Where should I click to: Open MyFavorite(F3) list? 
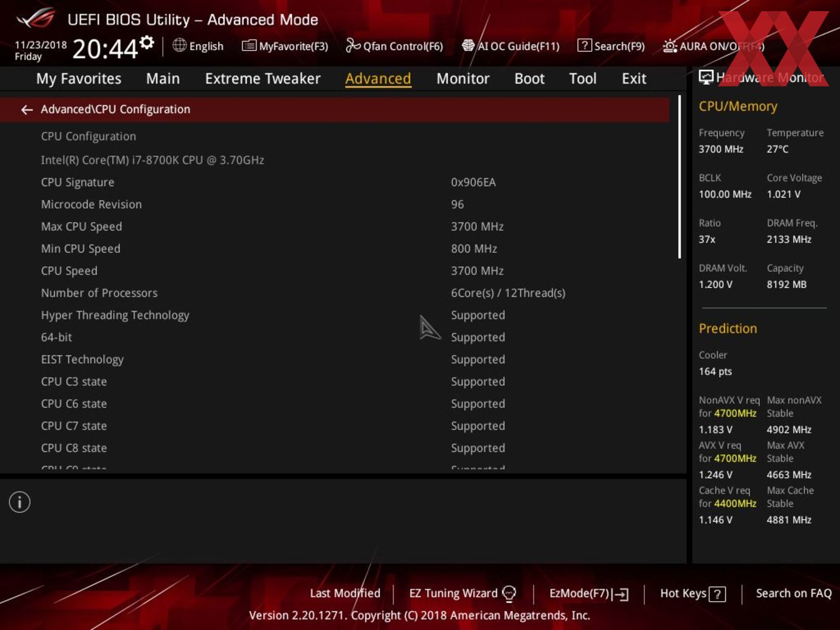[x=285, y=46]
